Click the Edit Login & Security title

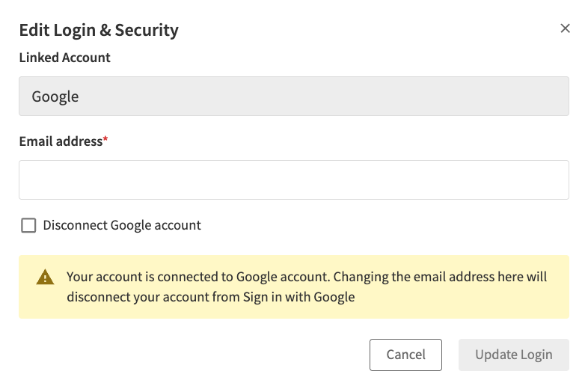[99, 30]
